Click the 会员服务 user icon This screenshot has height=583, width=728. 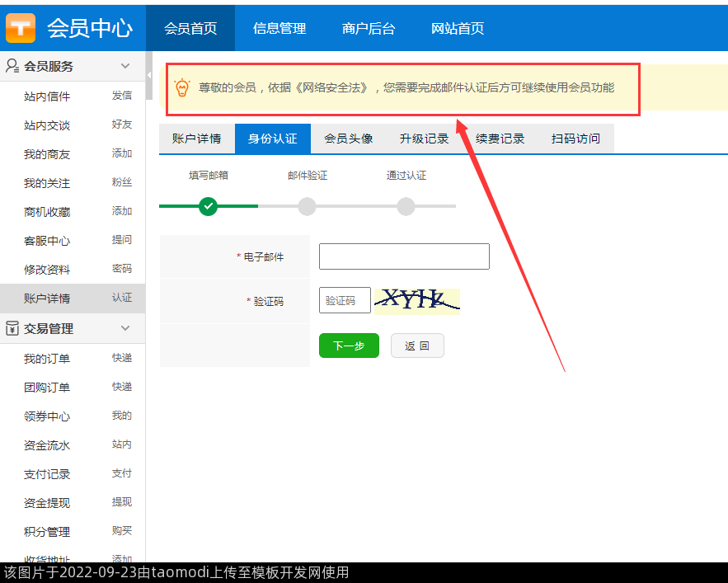[12, 66]
